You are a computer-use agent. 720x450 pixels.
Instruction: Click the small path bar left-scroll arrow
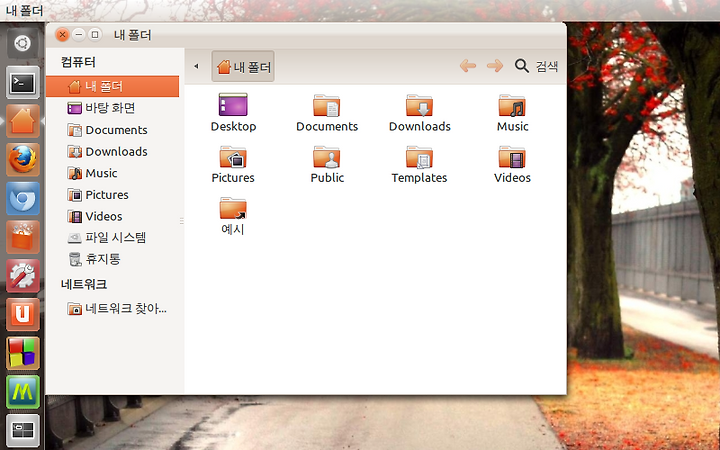pyautogui.click(x=196, y=66)
